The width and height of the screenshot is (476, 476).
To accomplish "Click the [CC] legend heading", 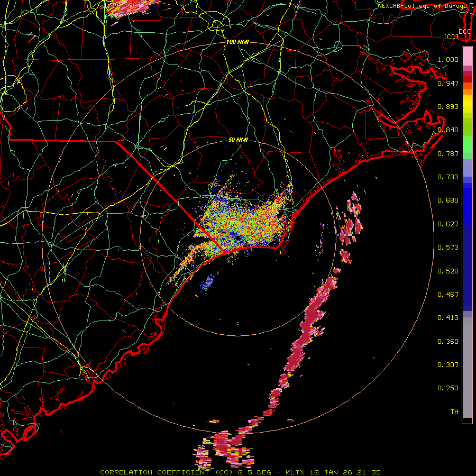I will [x=452, y=36].
